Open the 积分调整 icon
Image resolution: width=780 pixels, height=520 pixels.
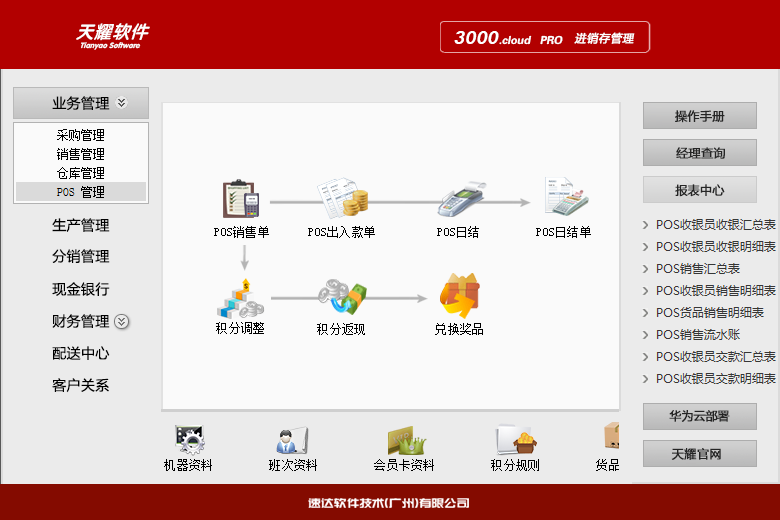(240, 299)
